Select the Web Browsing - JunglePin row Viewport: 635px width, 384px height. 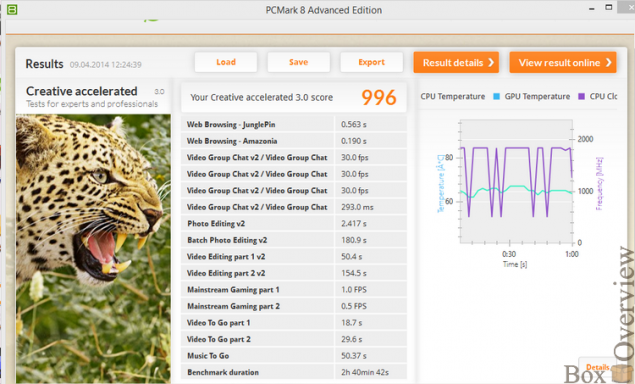[294, 124]
